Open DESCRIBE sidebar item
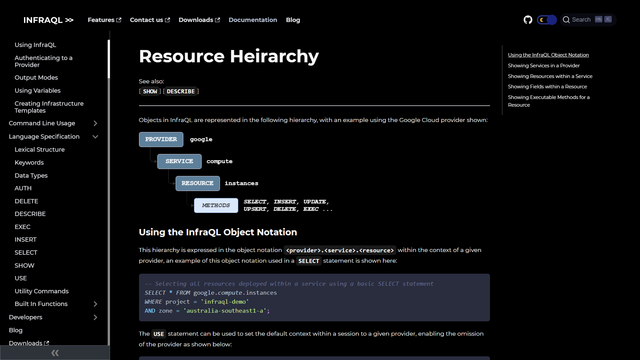640x360 pixels. click(x=30, y=214)
